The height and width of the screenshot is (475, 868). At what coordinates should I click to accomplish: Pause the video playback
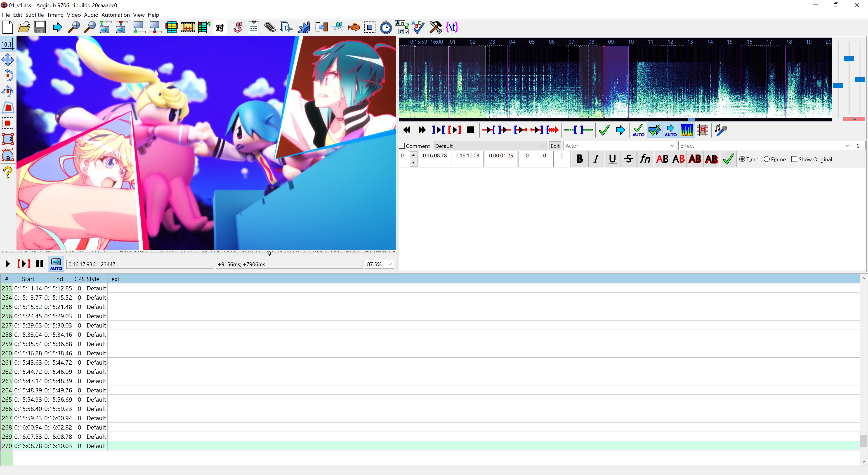pyautogui.click(x=40, y=264)
